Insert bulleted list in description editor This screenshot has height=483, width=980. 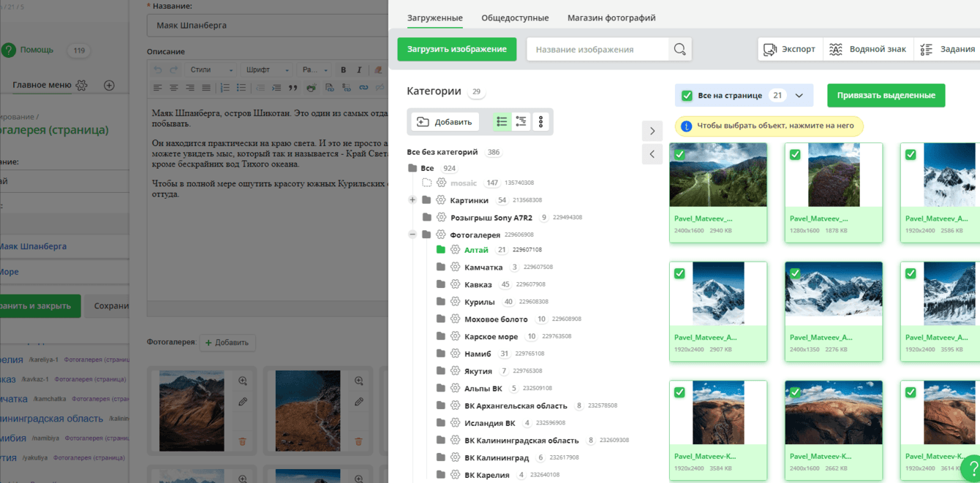tap(241, 88)
